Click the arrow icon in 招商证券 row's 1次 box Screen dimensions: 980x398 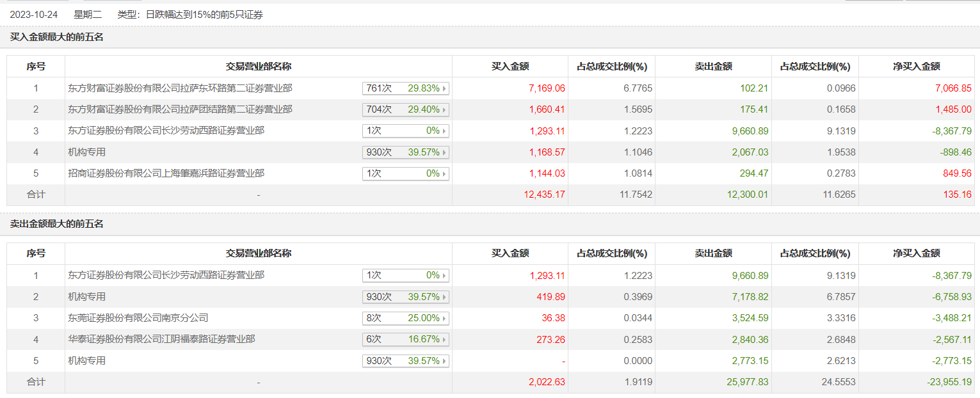pos(445,173)
